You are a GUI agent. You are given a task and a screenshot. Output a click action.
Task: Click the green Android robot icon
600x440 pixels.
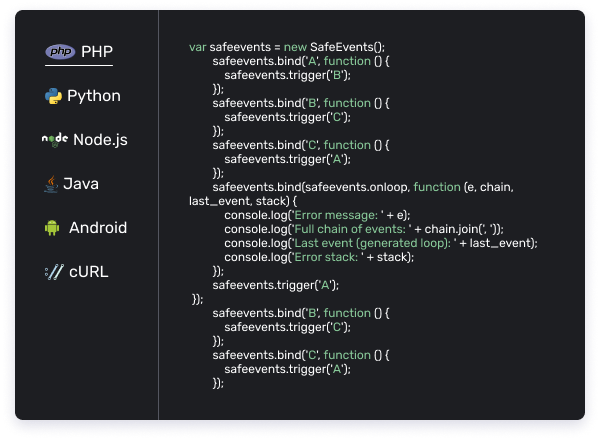coord(52,228)
